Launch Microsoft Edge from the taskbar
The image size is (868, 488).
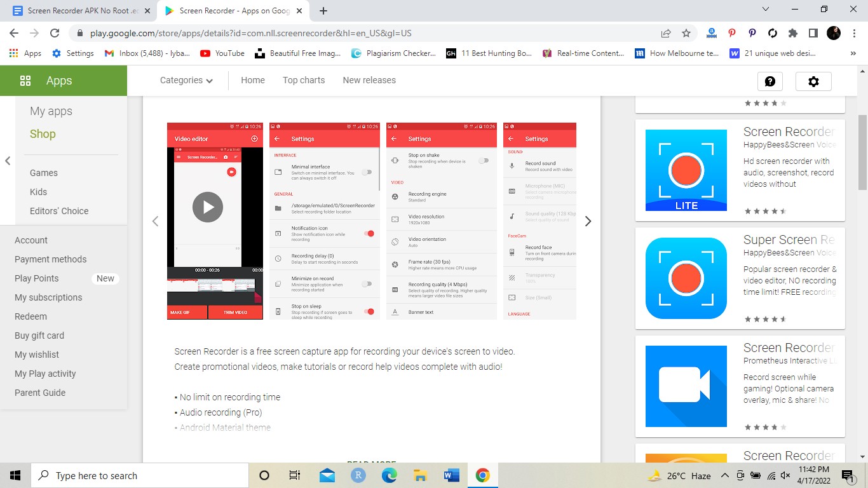coord(389,475)
